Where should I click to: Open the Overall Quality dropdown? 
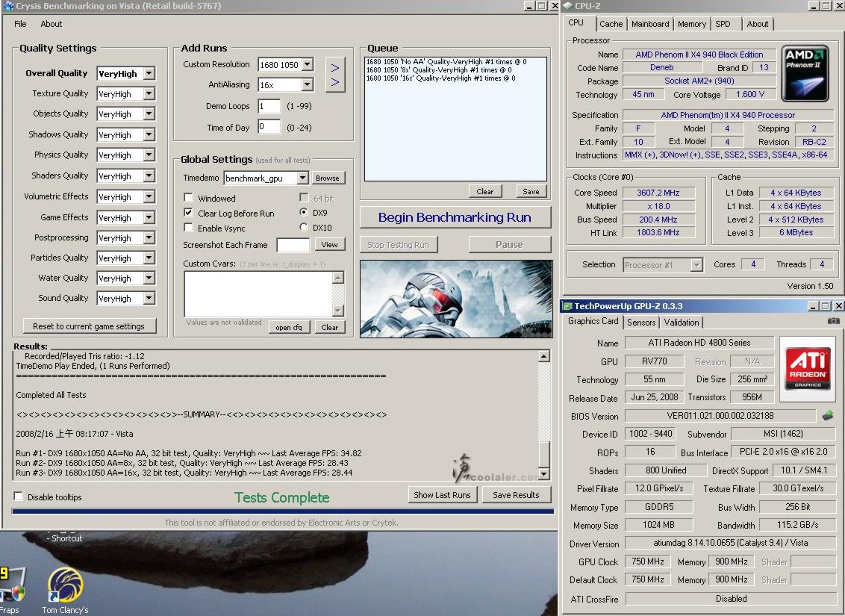[149, 73]
